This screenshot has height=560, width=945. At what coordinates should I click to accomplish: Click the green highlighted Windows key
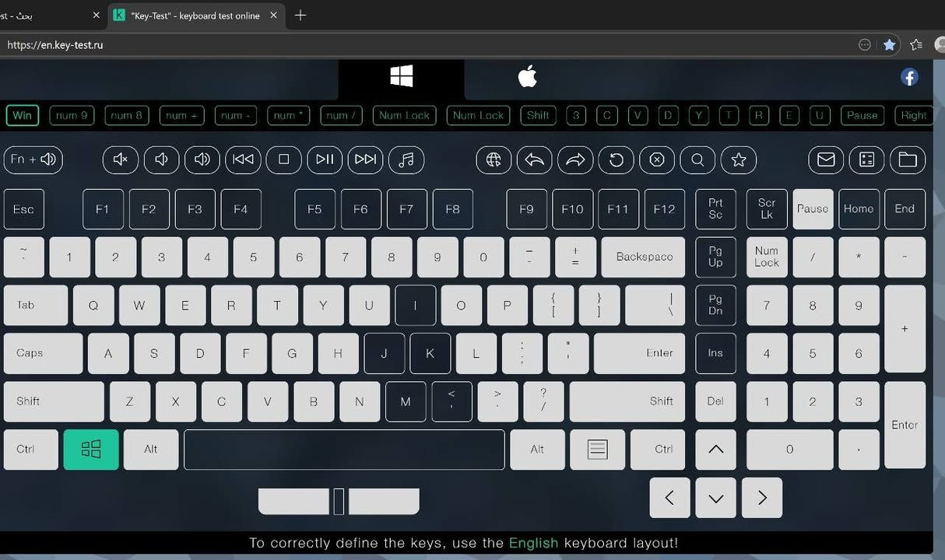tap(91, 449)
